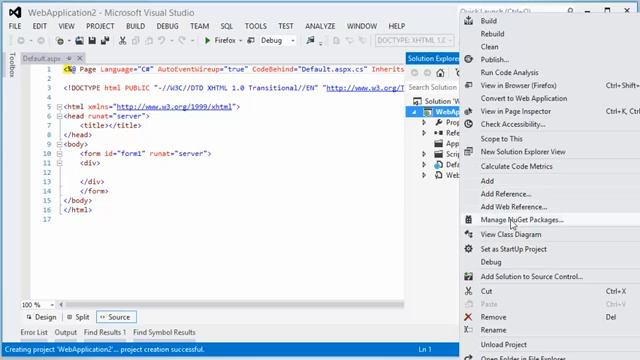Click the View Class Diagram icon

(469, 234)
